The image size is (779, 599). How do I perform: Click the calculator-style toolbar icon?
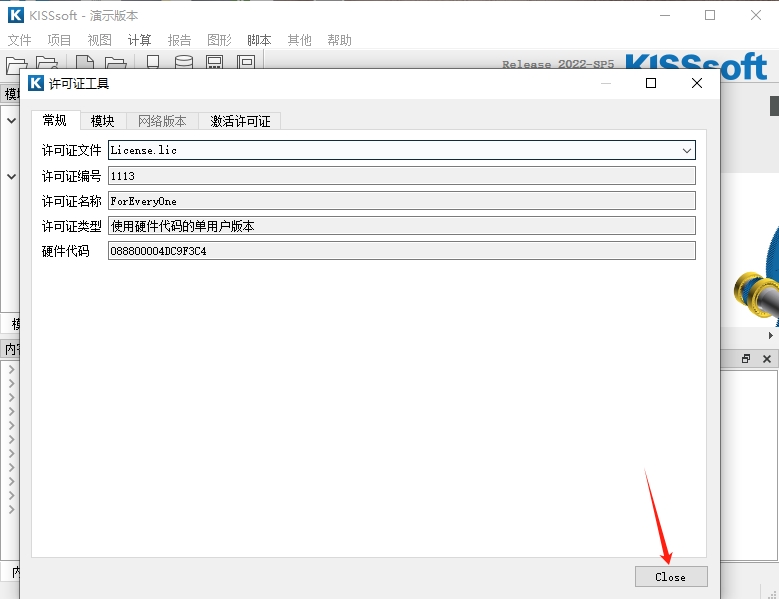click(x=214, y=62)
